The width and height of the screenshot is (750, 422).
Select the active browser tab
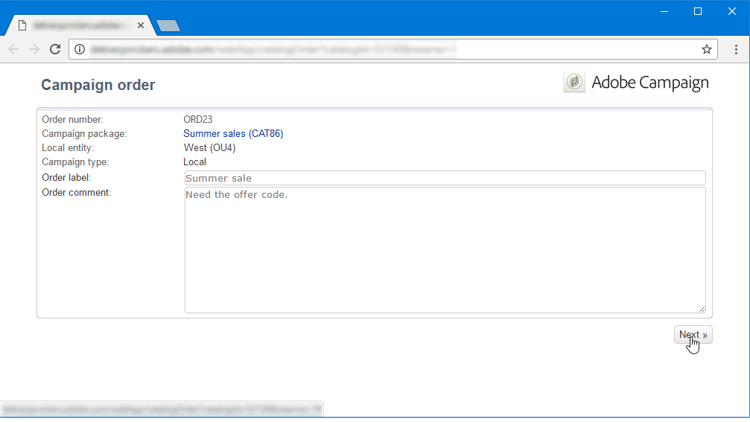[x=79, y=25]
